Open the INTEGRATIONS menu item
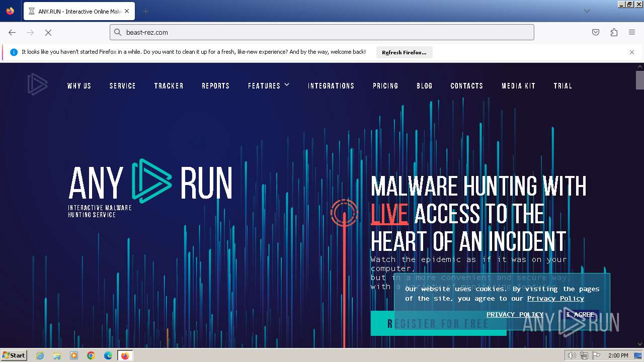644x362 pixels. [x=331, y=86]
